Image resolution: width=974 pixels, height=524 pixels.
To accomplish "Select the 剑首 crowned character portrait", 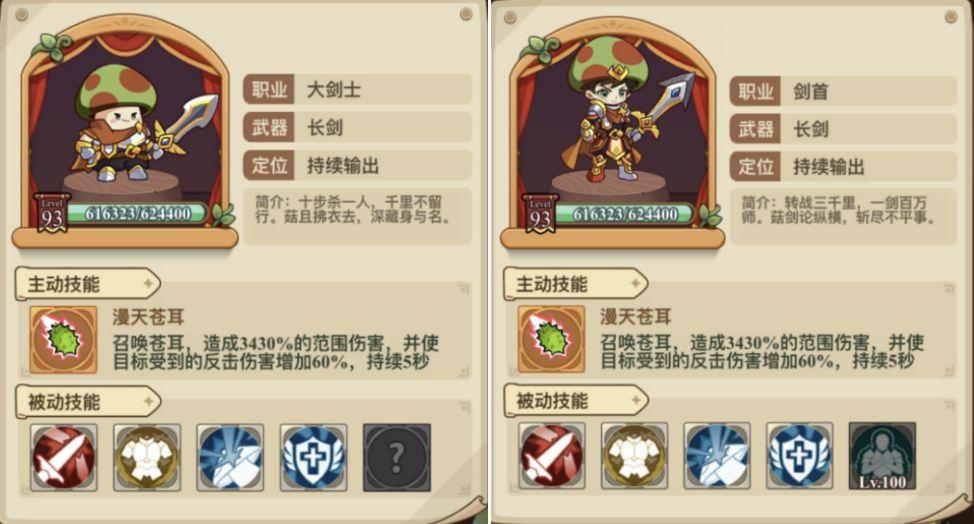I will point(612,124).
